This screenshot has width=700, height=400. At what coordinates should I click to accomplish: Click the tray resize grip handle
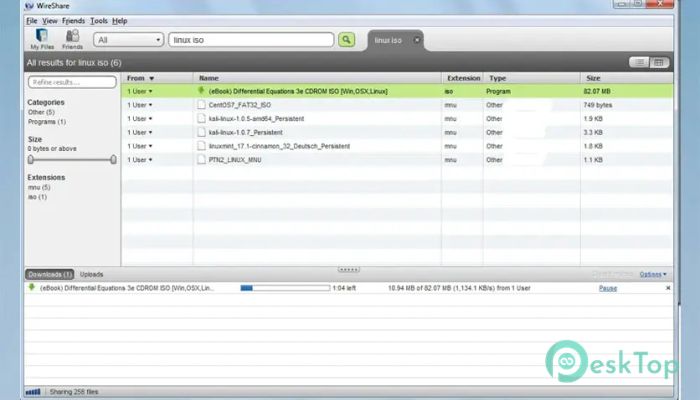click(x=349, y=269)
